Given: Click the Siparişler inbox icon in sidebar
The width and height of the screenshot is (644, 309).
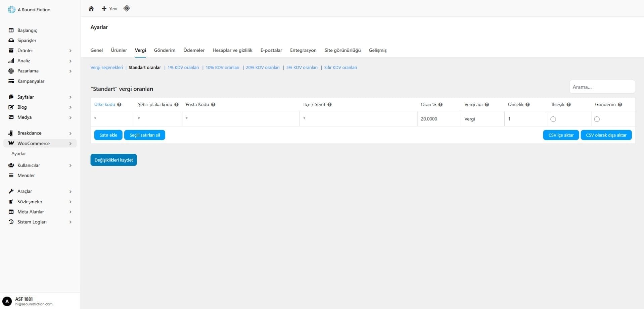Looking at the screenshot, I should (11, 41).
